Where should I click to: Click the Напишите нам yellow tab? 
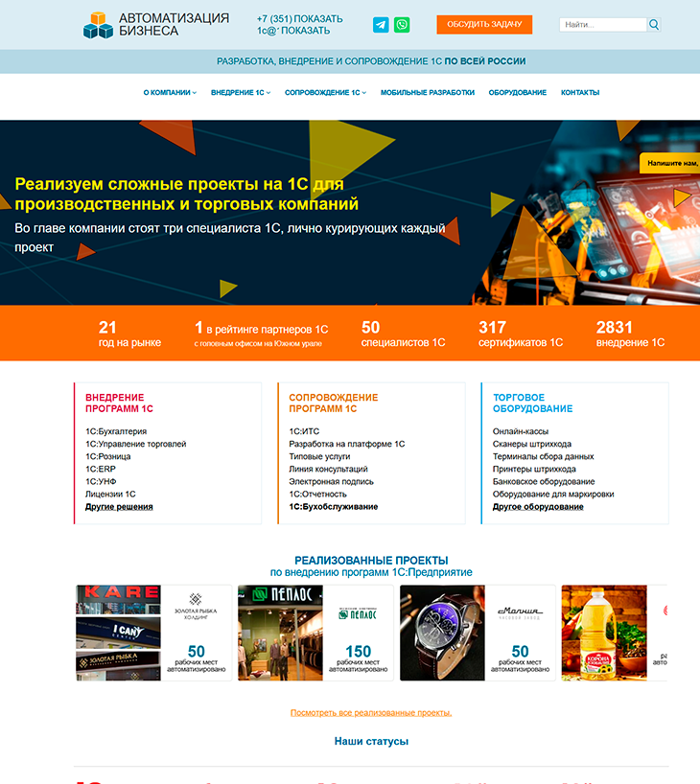[670, 163]
